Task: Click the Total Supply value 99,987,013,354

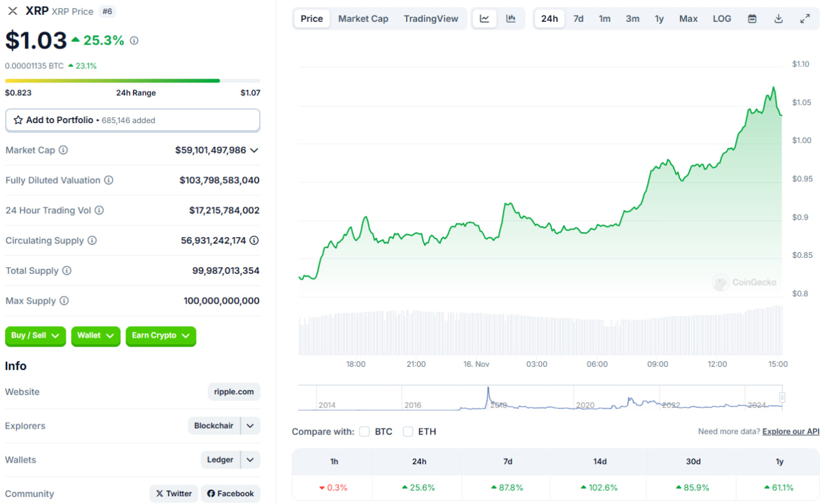Action: click(x=226, y=271)
